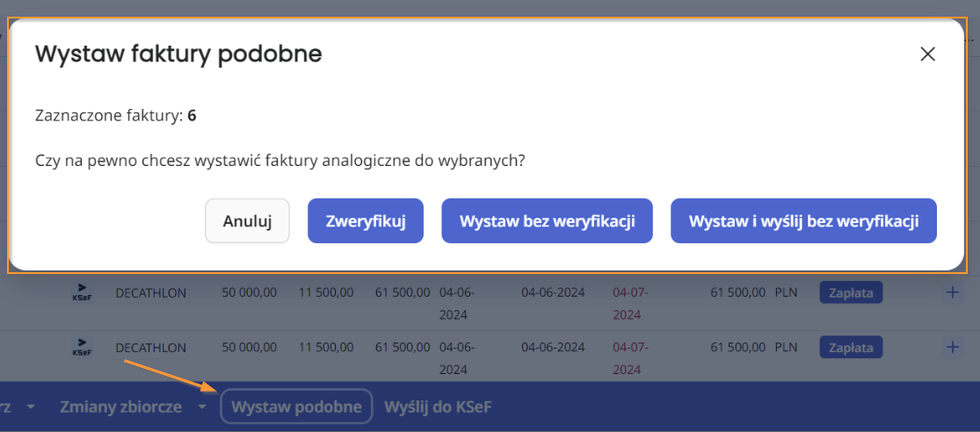Click the DECATHLON name in the lower row
This screenshot has width=980, height=432.
pyautogui.click(x=150, y=348)
